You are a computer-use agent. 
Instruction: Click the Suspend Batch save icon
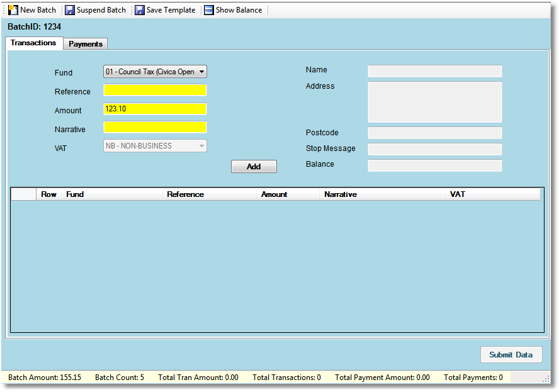tap(69, 9)
